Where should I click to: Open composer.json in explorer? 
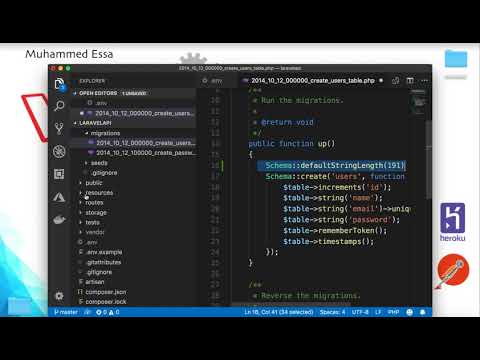(133, 292)
